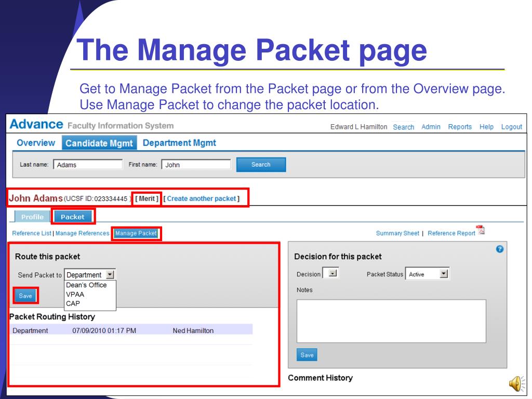This screenshot has height=399, width=532.
Task: Open the Reference List link
Action: (32, 233)
